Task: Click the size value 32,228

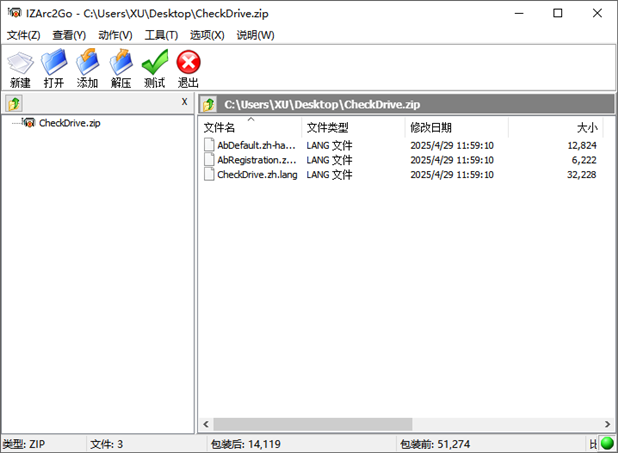Action: (x=581, y=174)
